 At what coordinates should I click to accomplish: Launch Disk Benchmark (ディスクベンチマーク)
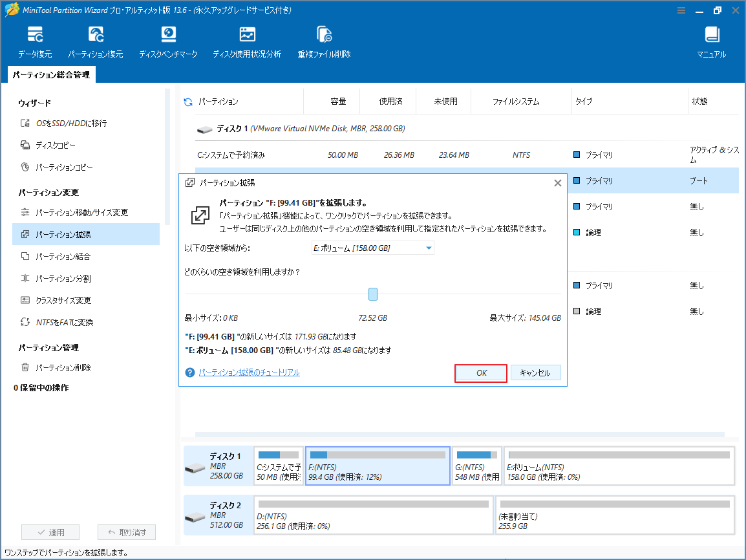click(168, 42)
